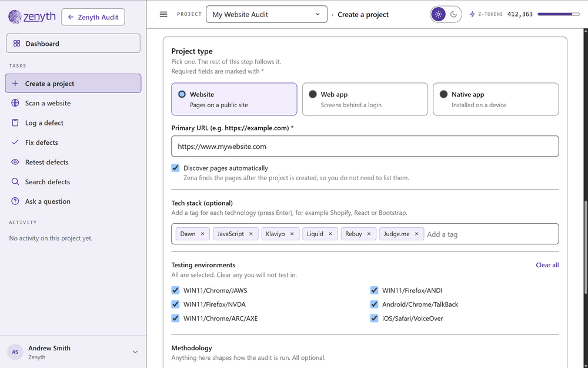
Task: Click the Create a project breadcrumb
Action: pyautogui.click(x=363, y=14)
